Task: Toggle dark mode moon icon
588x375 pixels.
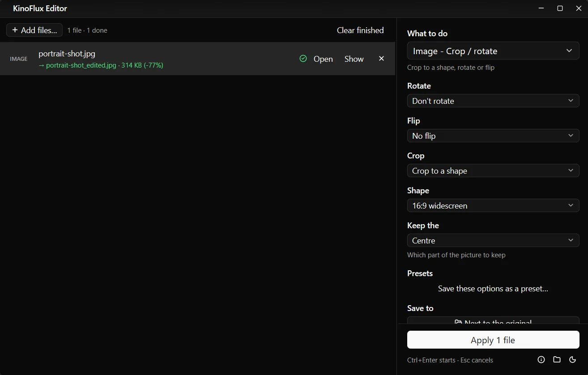Action: (x=572, y=360)
